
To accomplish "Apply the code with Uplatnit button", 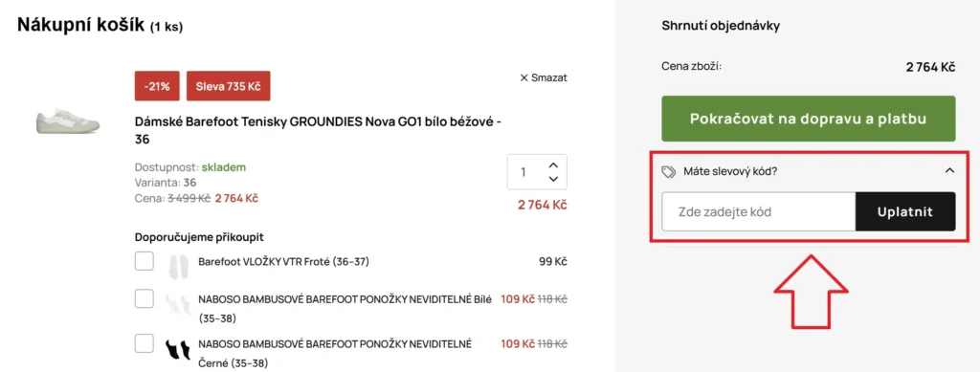I will (x=905, y=211).
